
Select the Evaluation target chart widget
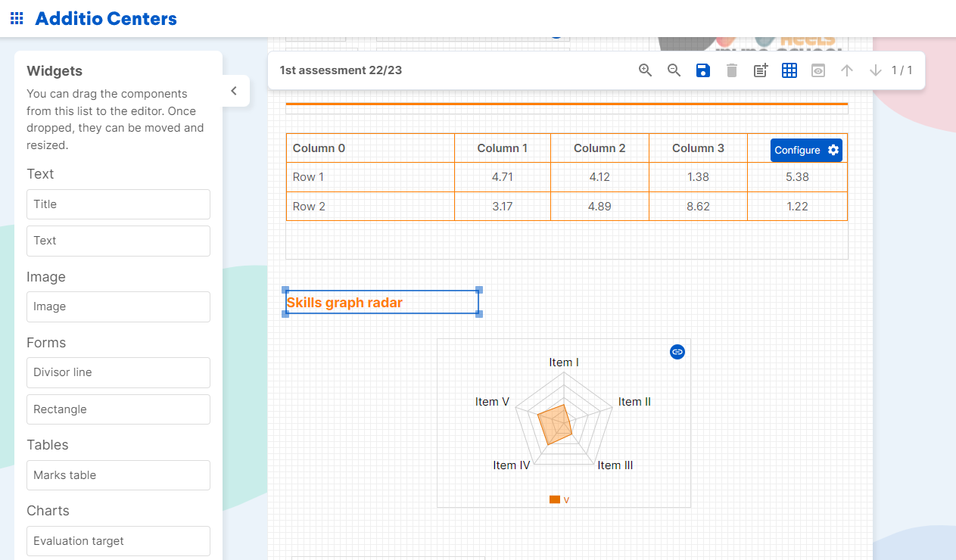coord(118,541)
